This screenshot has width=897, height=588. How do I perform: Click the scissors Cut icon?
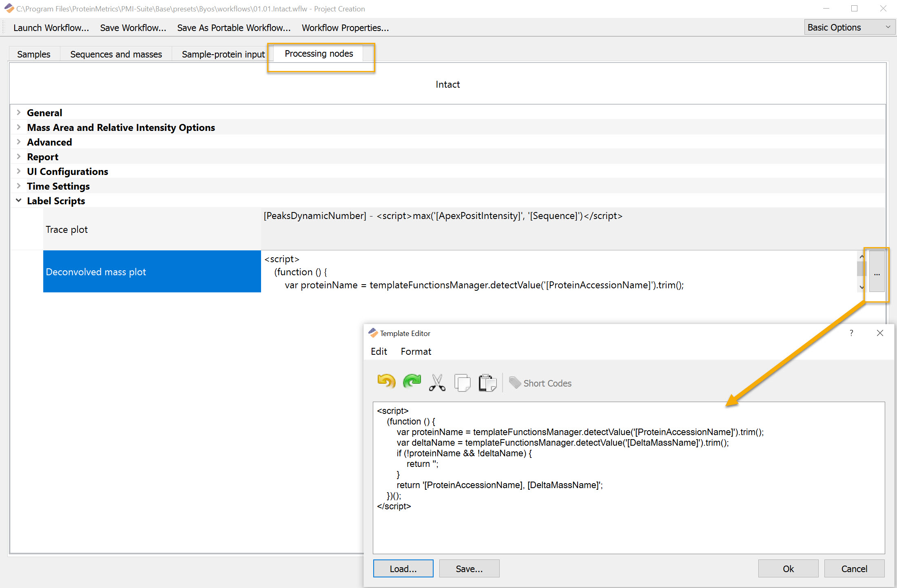coord(437,382)
